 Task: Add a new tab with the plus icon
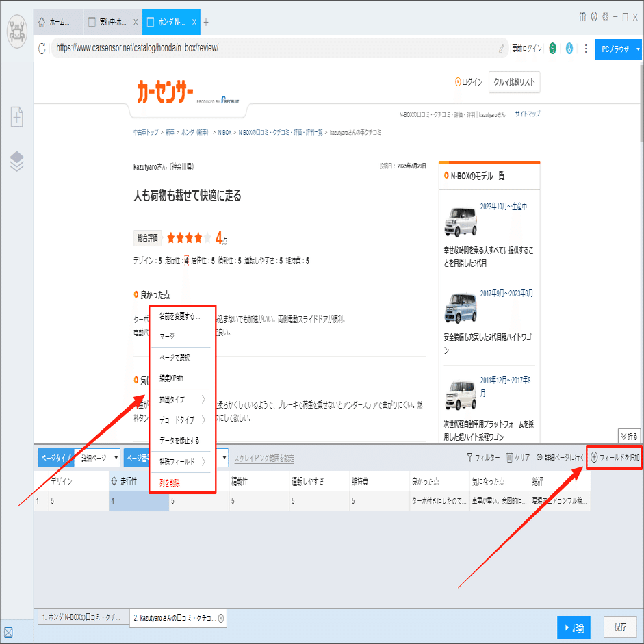tap(206, 22)
